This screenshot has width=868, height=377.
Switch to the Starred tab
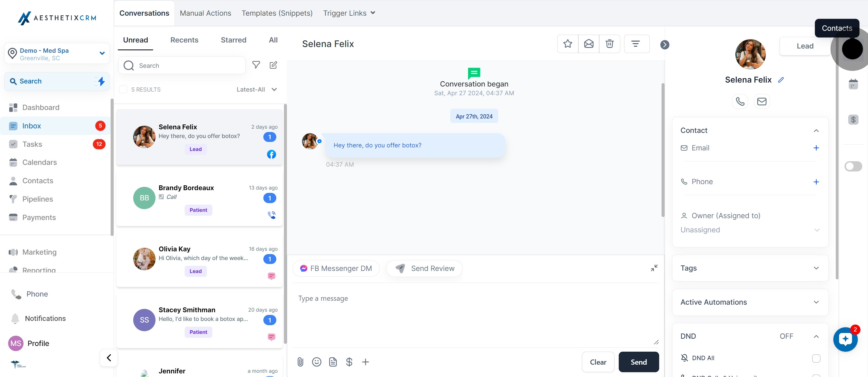233,40
